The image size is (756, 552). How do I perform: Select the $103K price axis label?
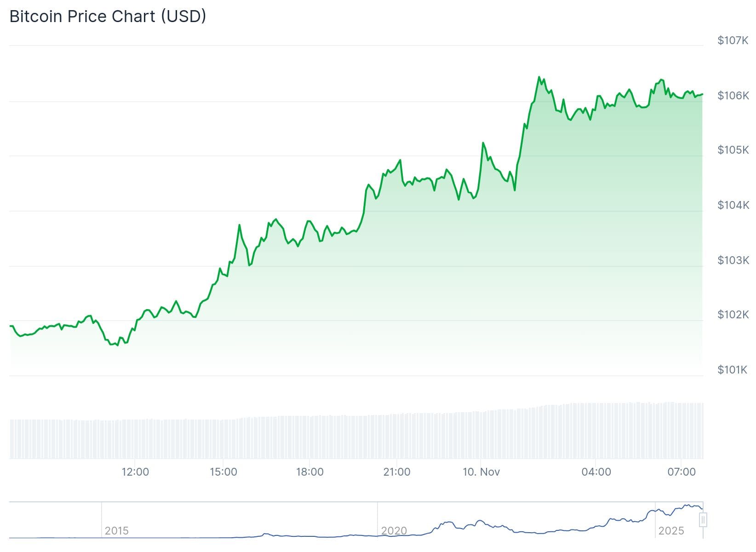point(733,260)
